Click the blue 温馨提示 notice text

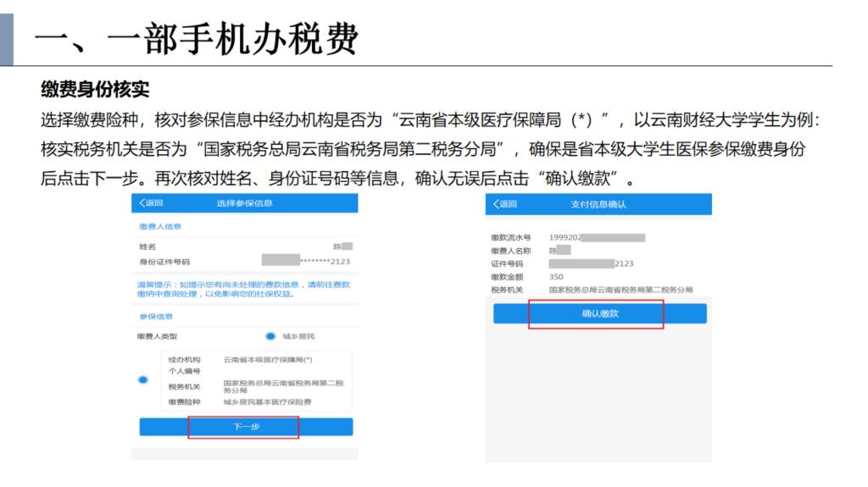[x=244, y=290]
